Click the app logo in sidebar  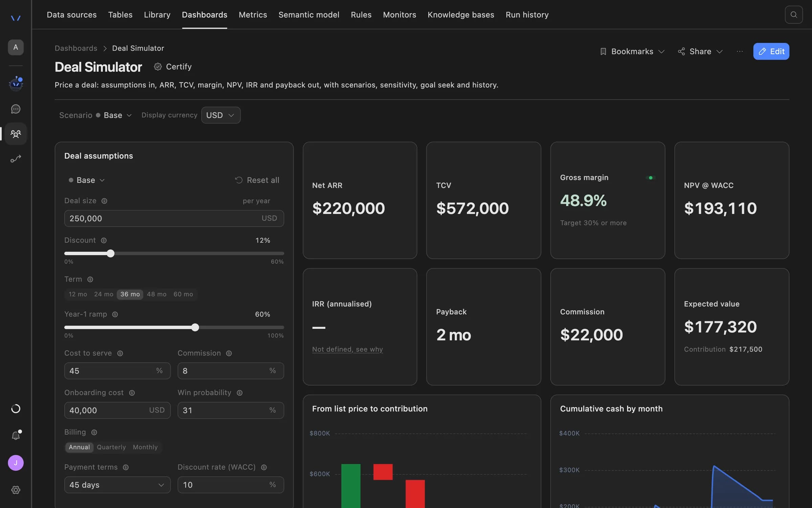click(x=16, y=18)
